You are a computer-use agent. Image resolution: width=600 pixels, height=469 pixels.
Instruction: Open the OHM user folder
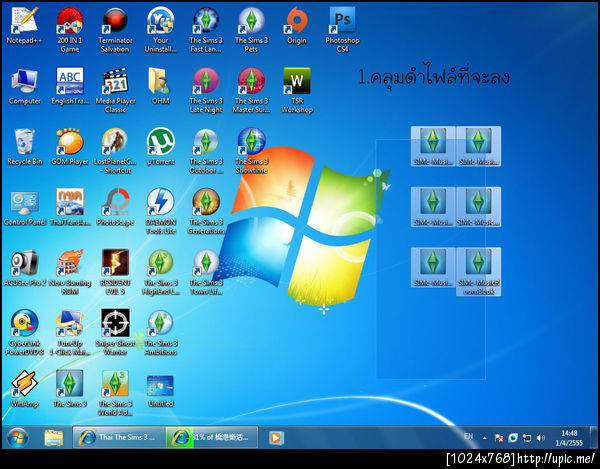pos(161,87)
